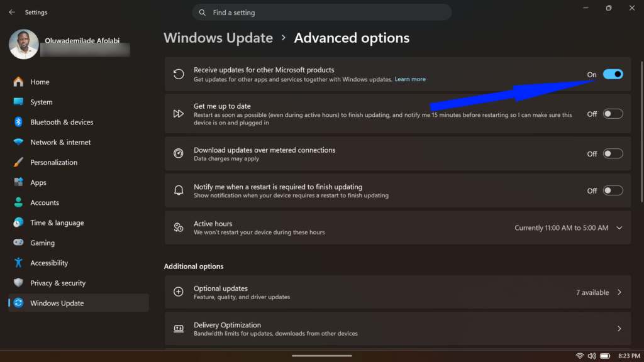The width and height of the screenshot is (644, 362).
Task: Click the search magnifier icon
Action: [x=202, y=13]
